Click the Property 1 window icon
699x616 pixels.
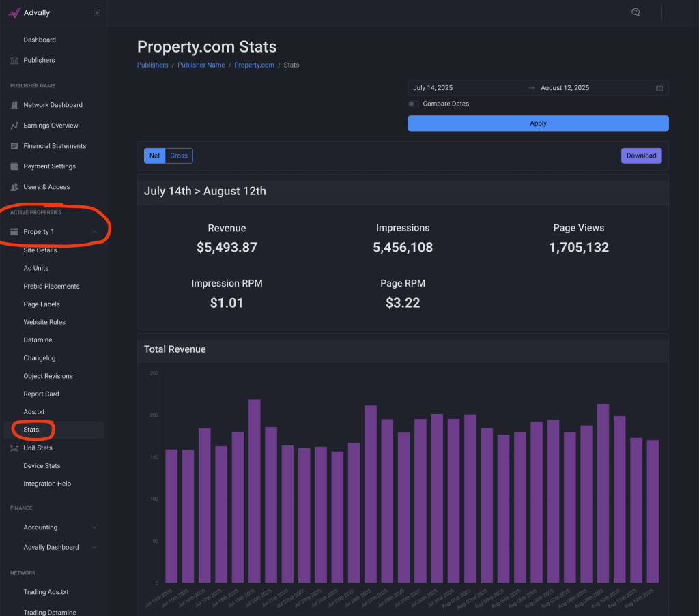(14, 232)
